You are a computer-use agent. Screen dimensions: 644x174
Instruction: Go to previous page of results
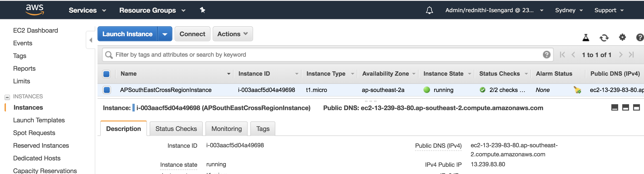573,55
